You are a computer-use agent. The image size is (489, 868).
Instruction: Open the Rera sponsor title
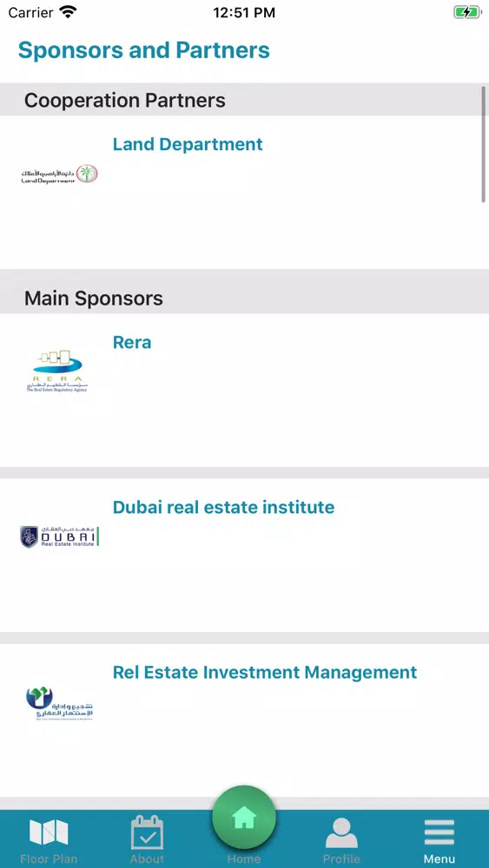(x=132, y=342)
